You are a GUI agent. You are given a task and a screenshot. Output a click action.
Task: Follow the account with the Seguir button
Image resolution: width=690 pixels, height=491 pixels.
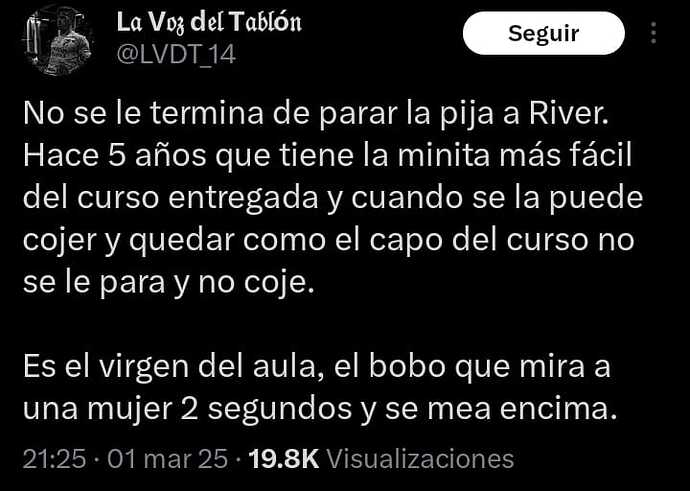(543, 33)
